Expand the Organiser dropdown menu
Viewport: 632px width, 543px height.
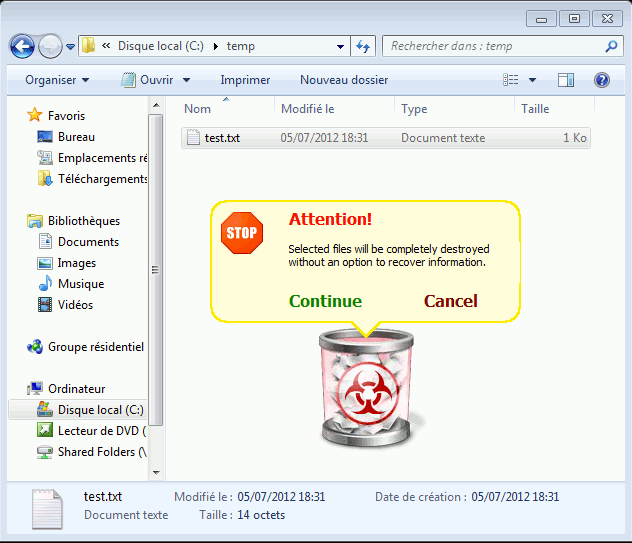pyautogui.click(x=57, y=80)
